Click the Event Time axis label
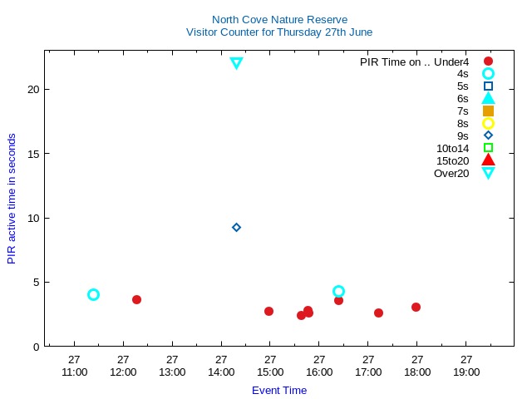The height and width of the screenshot is (399, 532). [x=279, y=390]
